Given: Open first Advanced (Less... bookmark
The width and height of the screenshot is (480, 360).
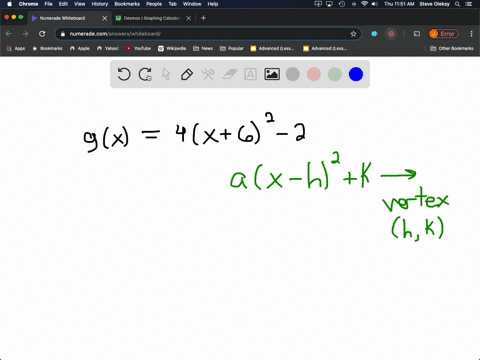Looking at the screenshot, I should (x=272, y=48).
